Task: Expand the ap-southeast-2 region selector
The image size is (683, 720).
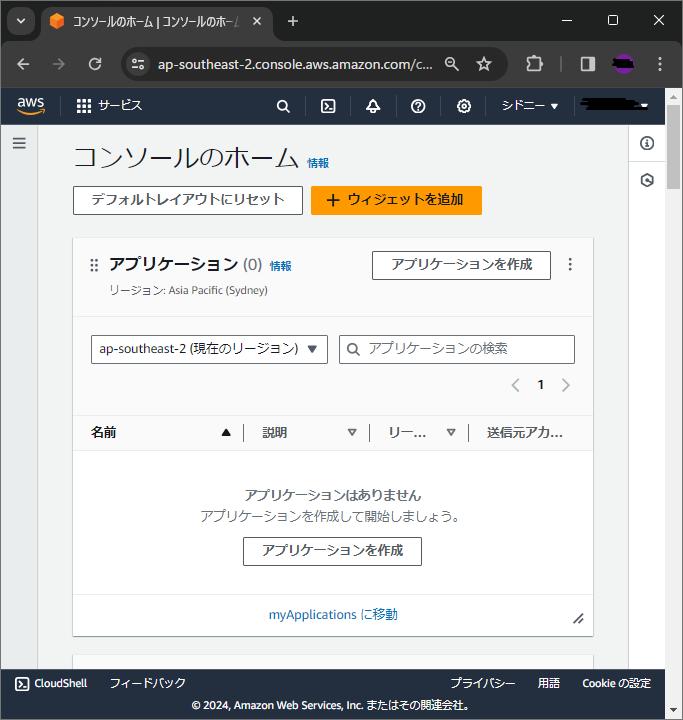Action: tap(209, 349)
